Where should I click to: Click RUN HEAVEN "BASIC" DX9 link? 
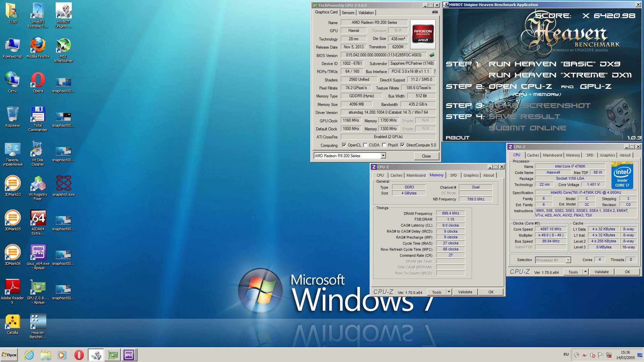(x=554, y=64)
